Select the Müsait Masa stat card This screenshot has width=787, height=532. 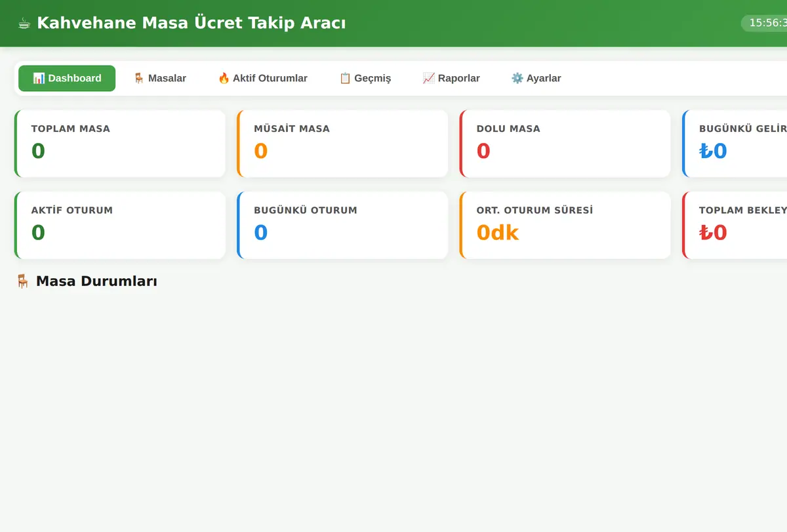pyautogui.click(x=342, y=144)
